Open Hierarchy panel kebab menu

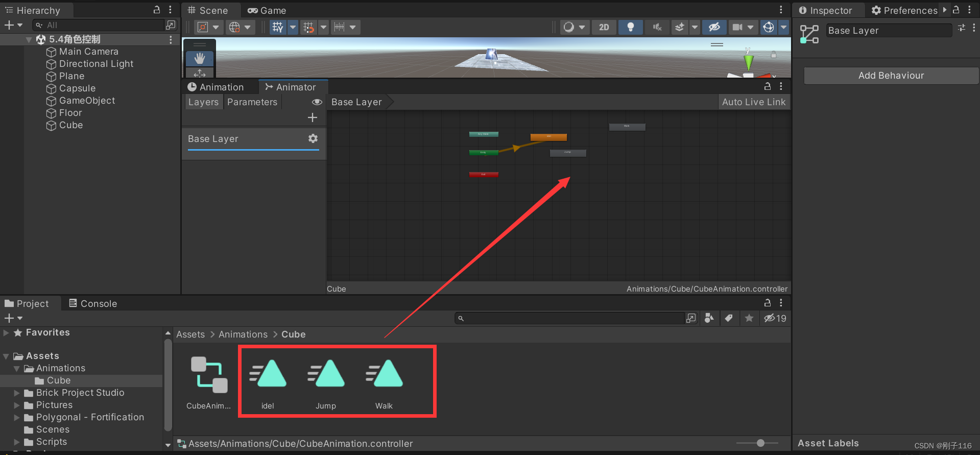[170, 10]
